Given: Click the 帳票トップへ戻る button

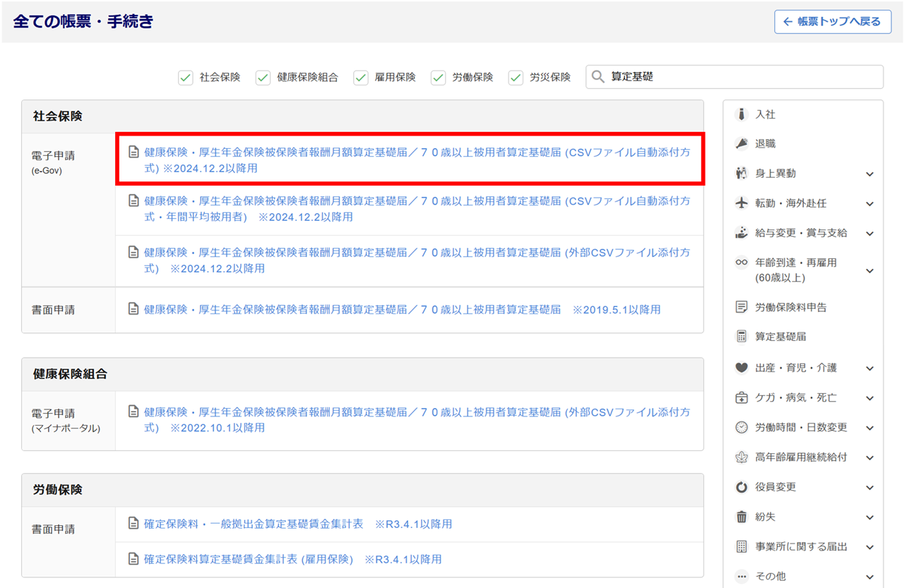Looking at the screenshot, I should coord(833,21).
